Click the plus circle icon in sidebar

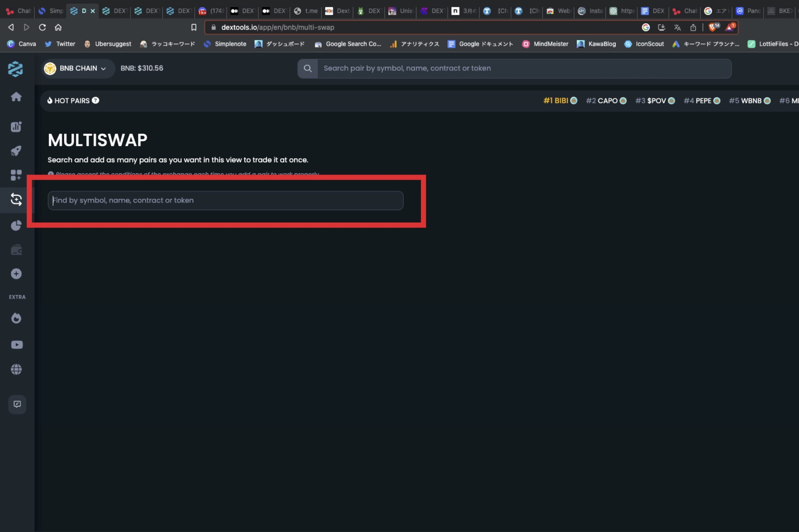click(16, 273)
